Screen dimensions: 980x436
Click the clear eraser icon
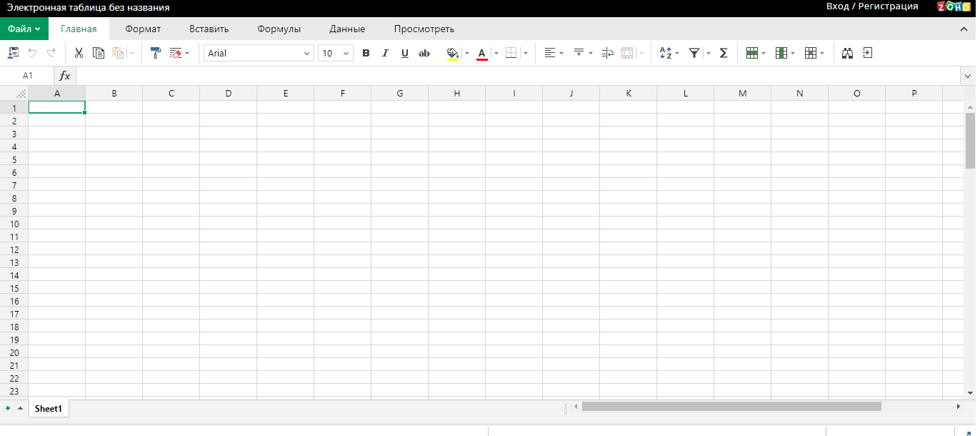176,53
